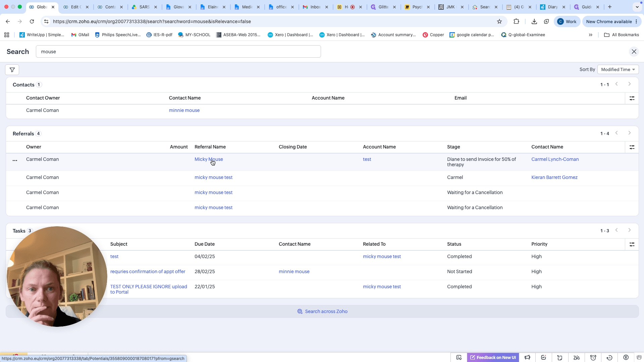Close the search panel with X
Viewport: 644px width, 362px height.
634,52
